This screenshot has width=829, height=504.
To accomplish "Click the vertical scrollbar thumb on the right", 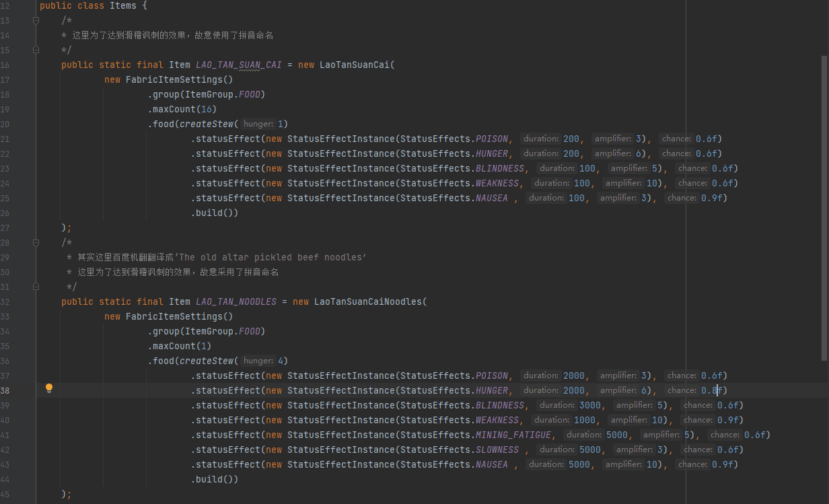I will pyautogui.click(x=824, y=209).
